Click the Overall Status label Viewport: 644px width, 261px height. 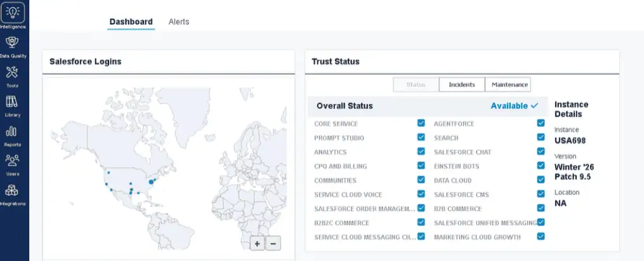coord(345,106)
